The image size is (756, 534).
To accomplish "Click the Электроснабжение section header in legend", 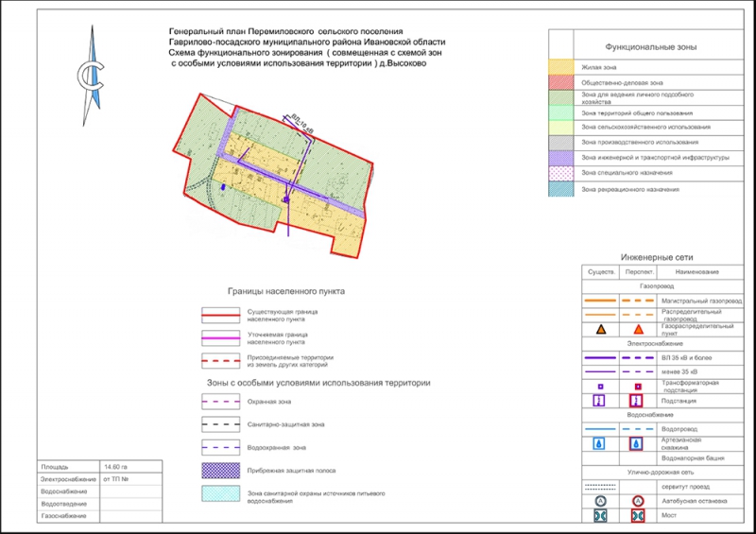I will coord(655,343).
